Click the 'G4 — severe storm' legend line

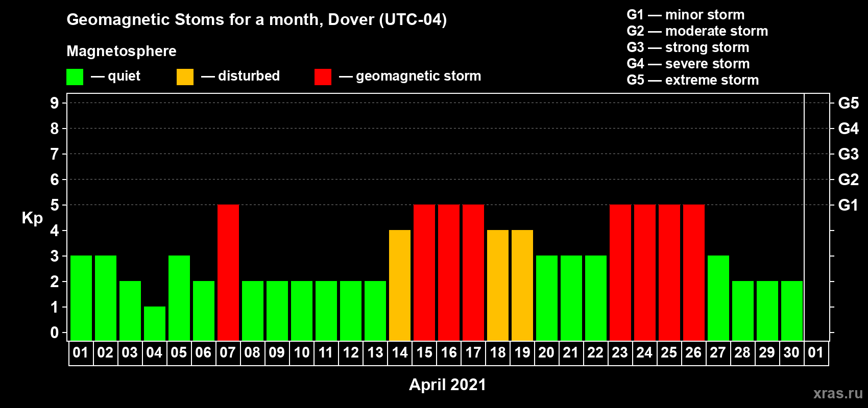coord(688,64)
